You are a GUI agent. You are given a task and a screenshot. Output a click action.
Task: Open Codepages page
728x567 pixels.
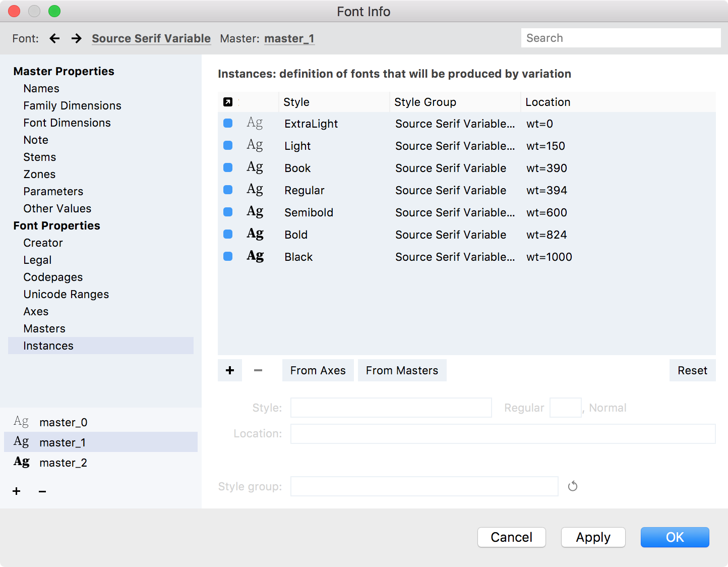(x=53, y=277)
